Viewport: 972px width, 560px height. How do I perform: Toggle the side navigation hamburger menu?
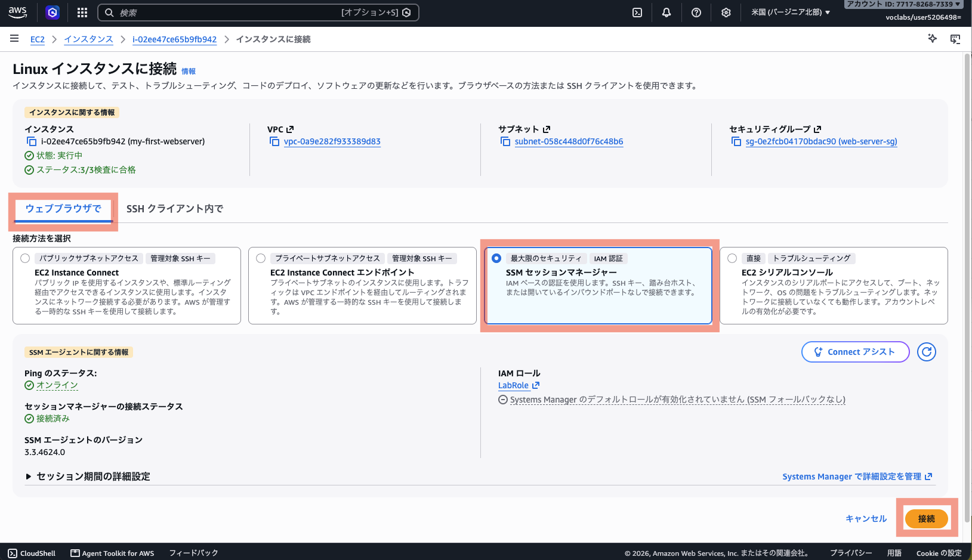point(14,39)
